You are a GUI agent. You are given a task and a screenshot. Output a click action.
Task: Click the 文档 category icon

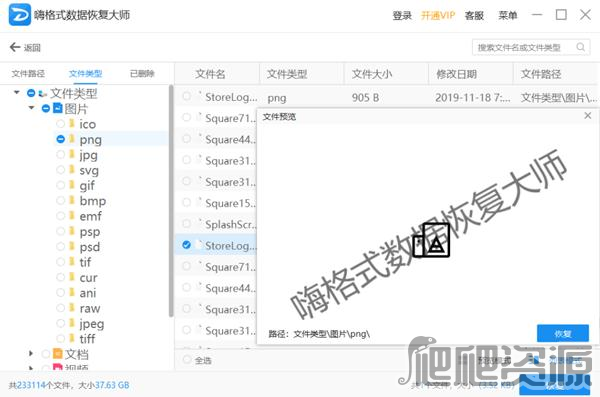click(57, 353)
